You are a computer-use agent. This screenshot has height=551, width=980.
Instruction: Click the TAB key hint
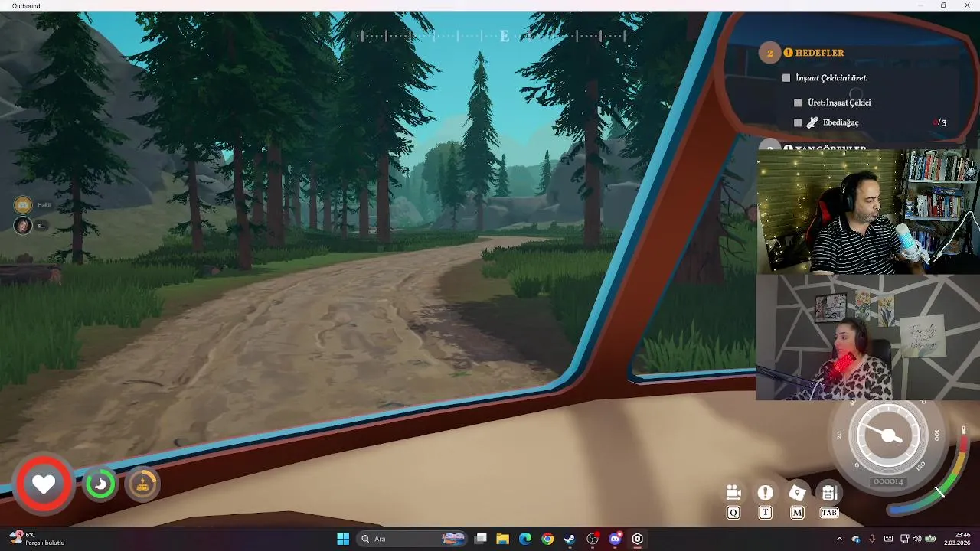[829, 513]
